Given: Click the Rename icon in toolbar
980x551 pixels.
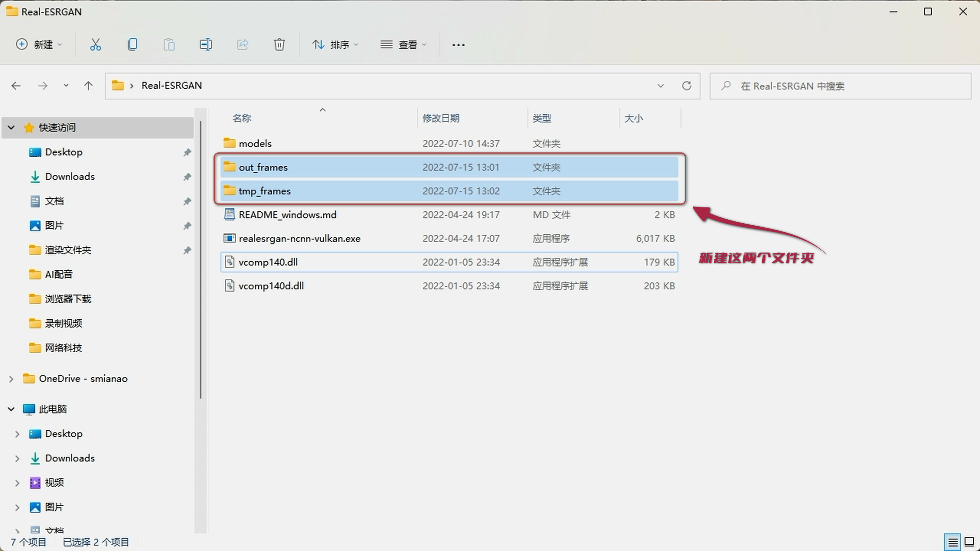Looking at the screenshot, I should coord(206,44).
